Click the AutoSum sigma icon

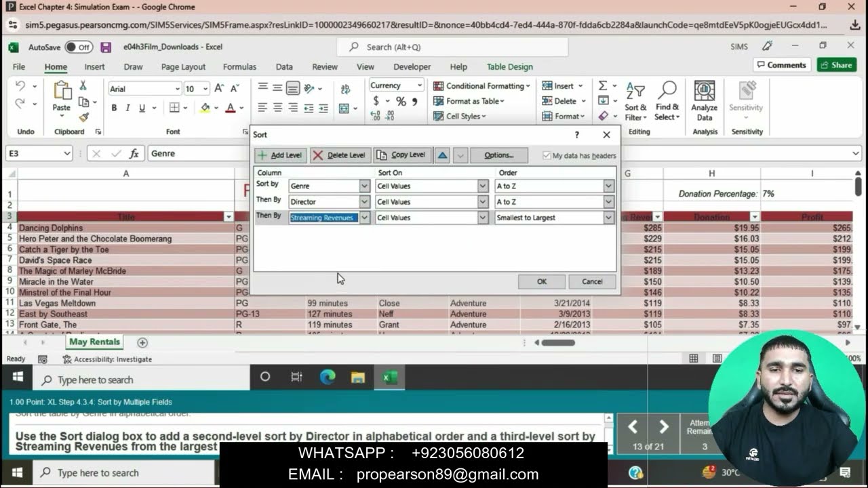coord(602,85)
